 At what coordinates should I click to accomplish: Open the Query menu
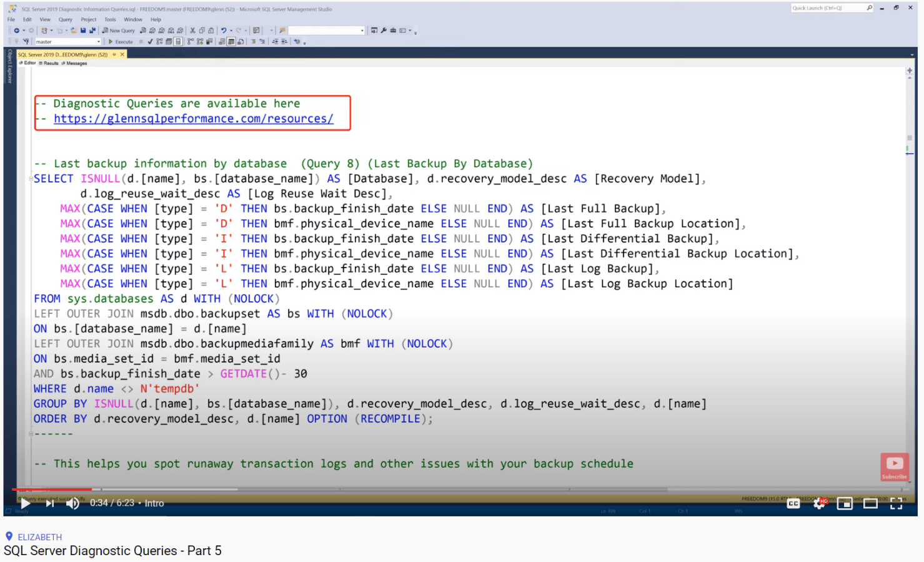(x=66, y=19)
